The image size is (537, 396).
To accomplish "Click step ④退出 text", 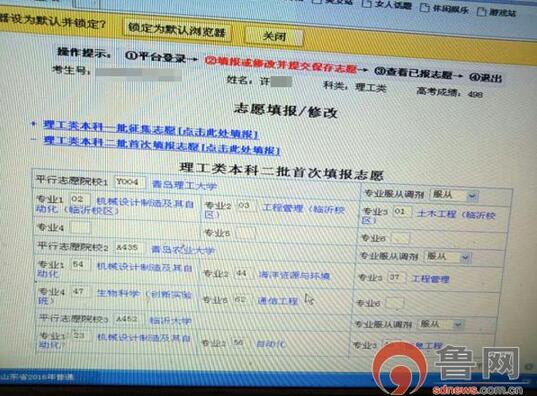I will coord(485,77).
